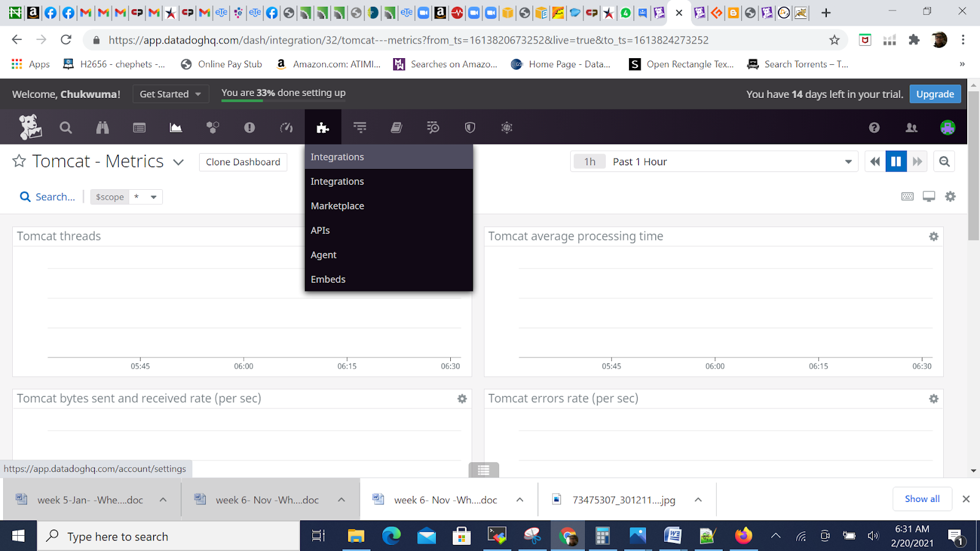Click Show all downloads button

(922, 498)
